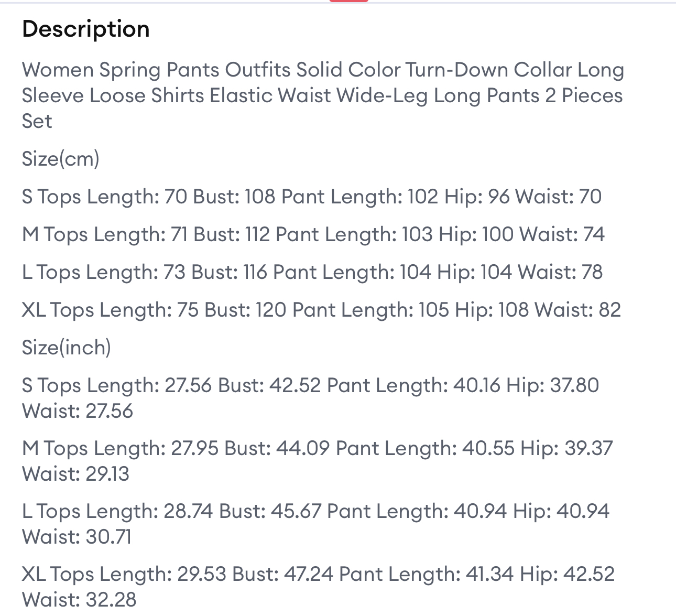Click "Bust: 45.67" in the L inch row
676x616 pixels.
pyautogui.click(x=270, y=511)
